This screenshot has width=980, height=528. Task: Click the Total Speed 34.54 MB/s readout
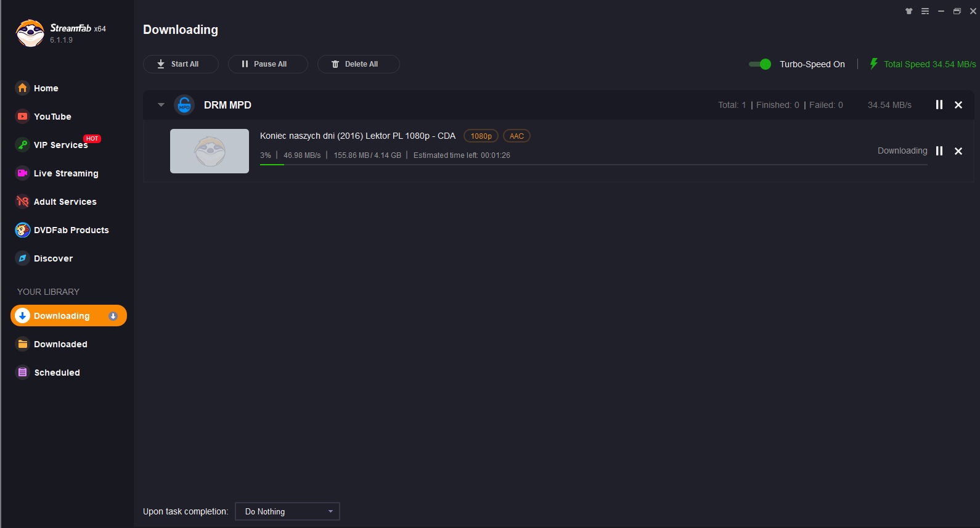930,64
